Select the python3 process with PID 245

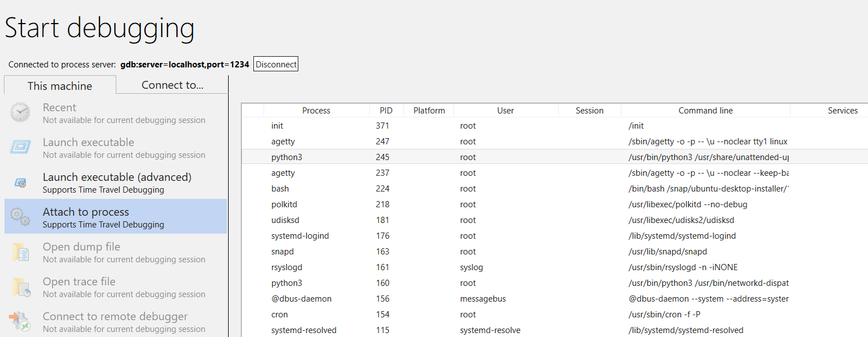click(x=393, y=157)
